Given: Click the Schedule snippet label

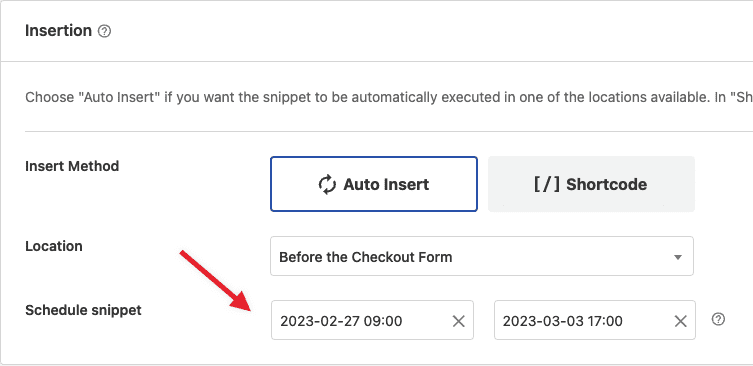Looking at the screenshot, I should click(83, 310).
